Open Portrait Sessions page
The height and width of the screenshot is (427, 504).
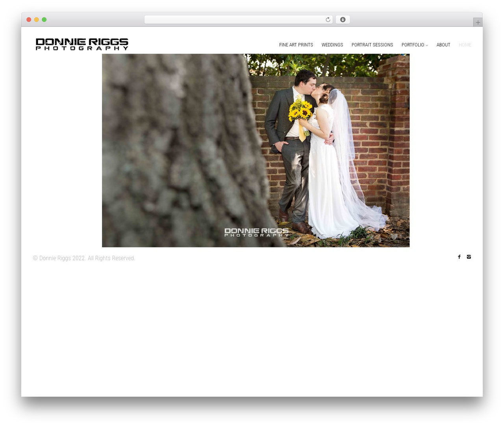[372, 45]
